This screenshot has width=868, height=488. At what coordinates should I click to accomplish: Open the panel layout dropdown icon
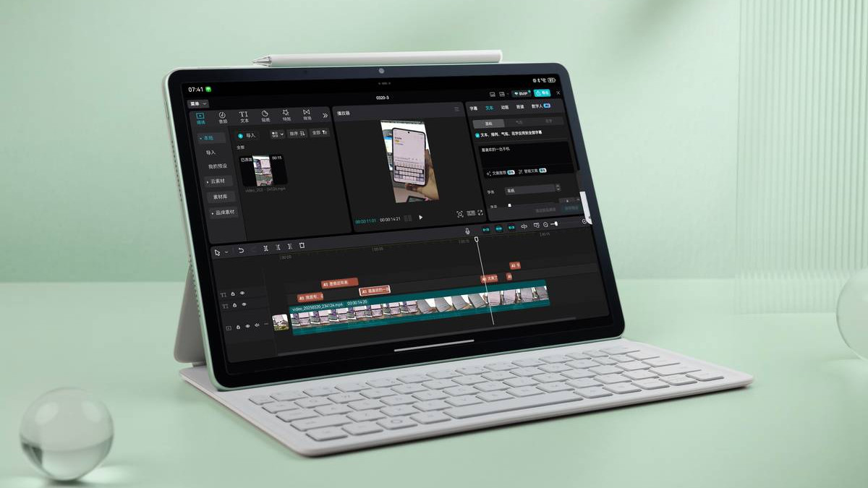click(503, 94)
